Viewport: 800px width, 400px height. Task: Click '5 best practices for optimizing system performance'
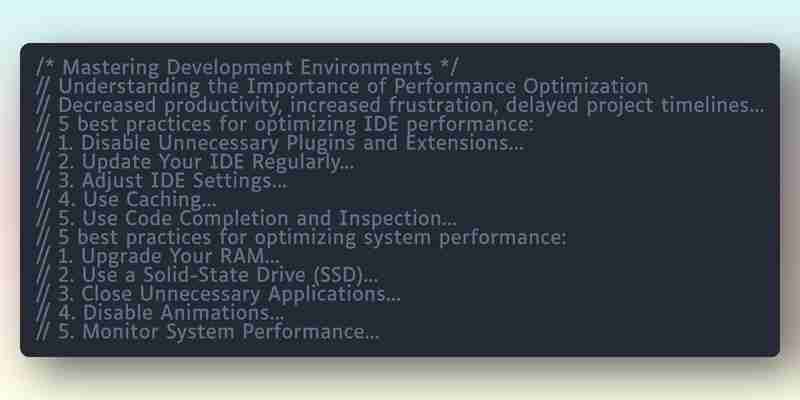[x=302, y=237]
